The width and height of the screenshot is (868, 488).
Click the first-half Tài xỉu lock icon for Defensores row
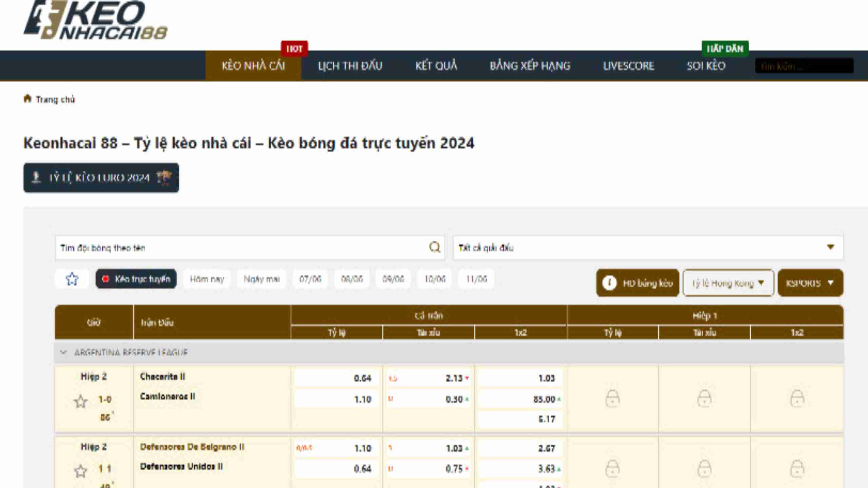[704, 469]
